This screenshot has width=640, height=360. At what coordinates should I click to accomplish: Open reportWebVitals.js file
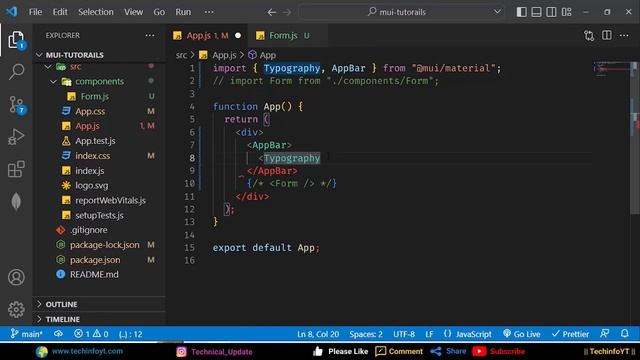click(110, 200)
